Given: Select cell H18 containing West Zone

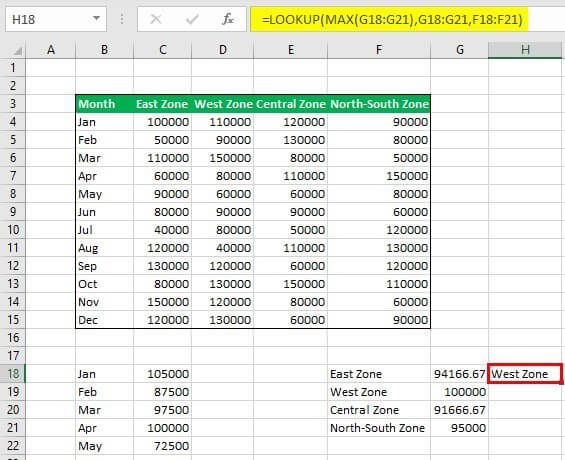Looking at the screenshot, I should pos(525,374).
